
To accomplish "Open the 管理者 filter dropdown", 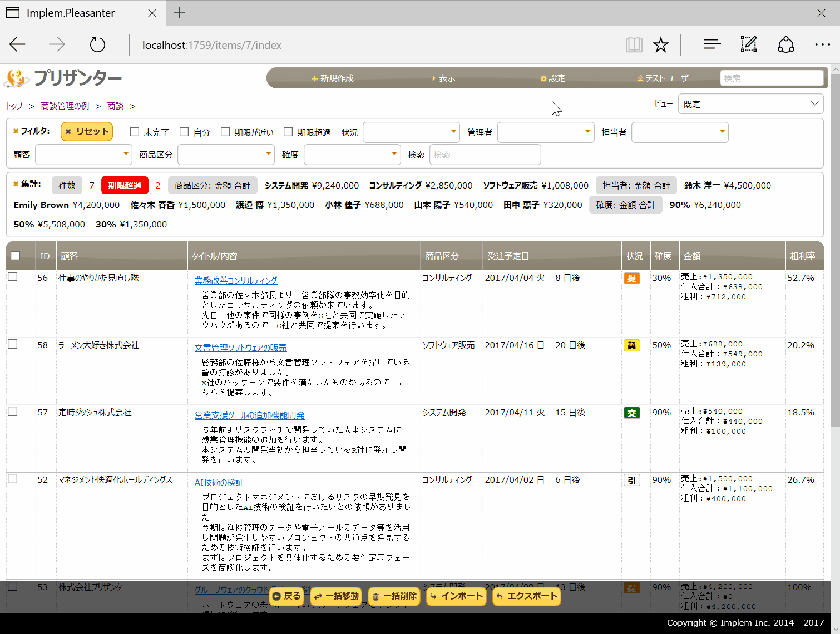I will tap(546, 132).
